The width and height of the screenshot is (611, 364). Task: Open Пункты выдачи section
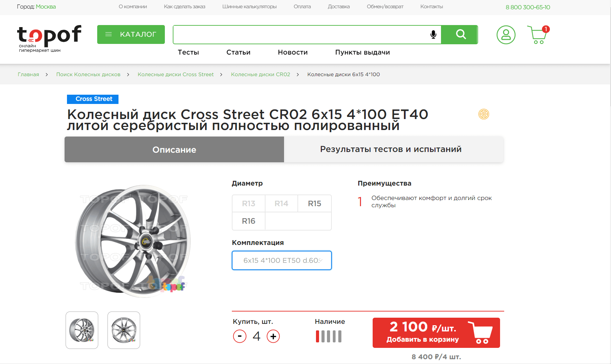[362, 52]
